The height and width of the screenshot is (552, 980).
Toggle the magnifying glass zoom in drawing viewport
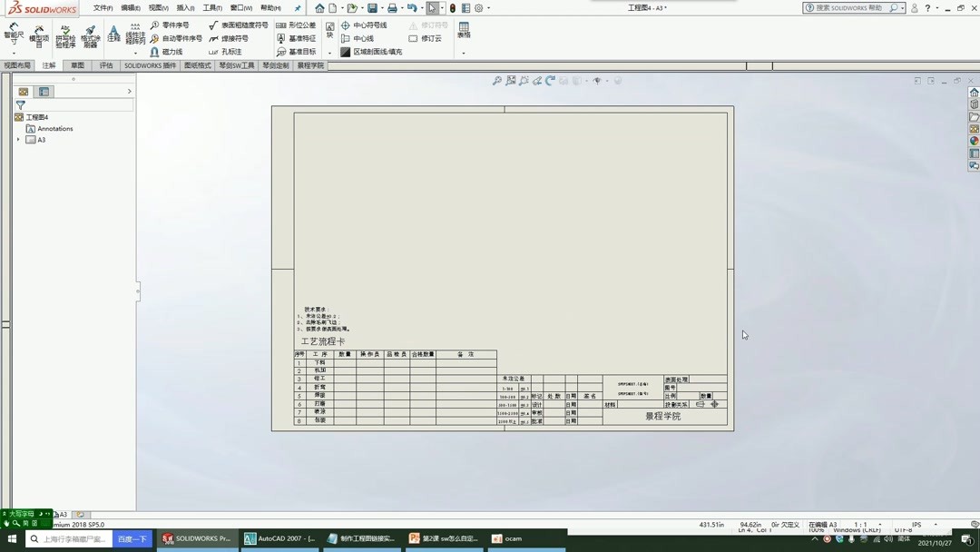pyautogui.click(x=496, y=81)
